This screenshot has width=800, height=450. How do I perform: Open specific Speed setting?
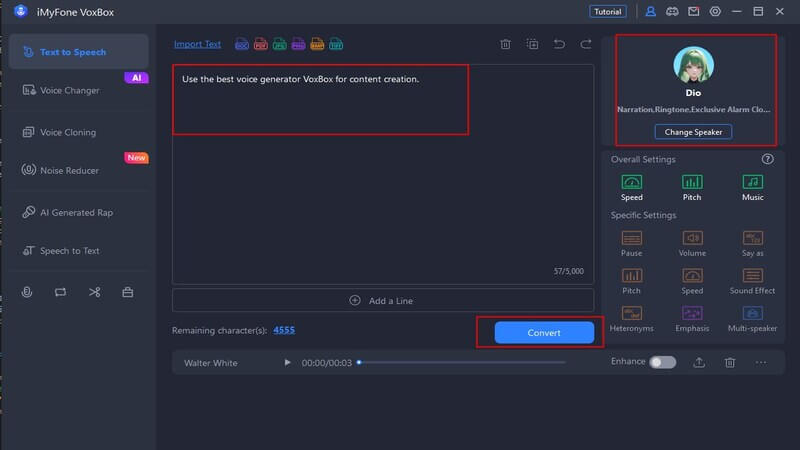(692, 281)
